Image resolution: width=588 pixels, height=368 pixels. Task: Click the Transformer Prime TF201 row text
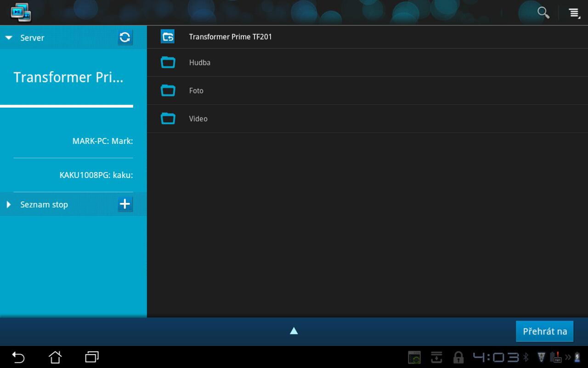[x=230, y=37]
